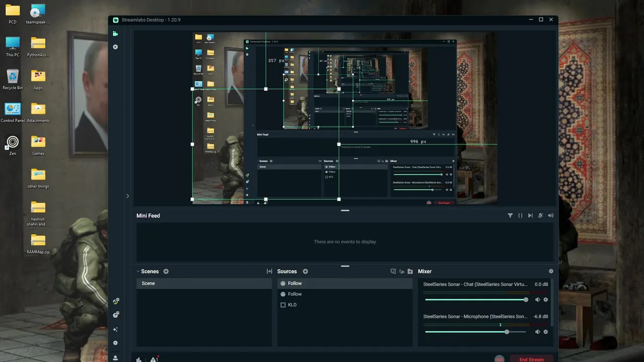The height and width of the screenshot is (362, 644).
Task: Adjust the SteelSeries Sonar Microphone volume slider
Action: (475, 332)
